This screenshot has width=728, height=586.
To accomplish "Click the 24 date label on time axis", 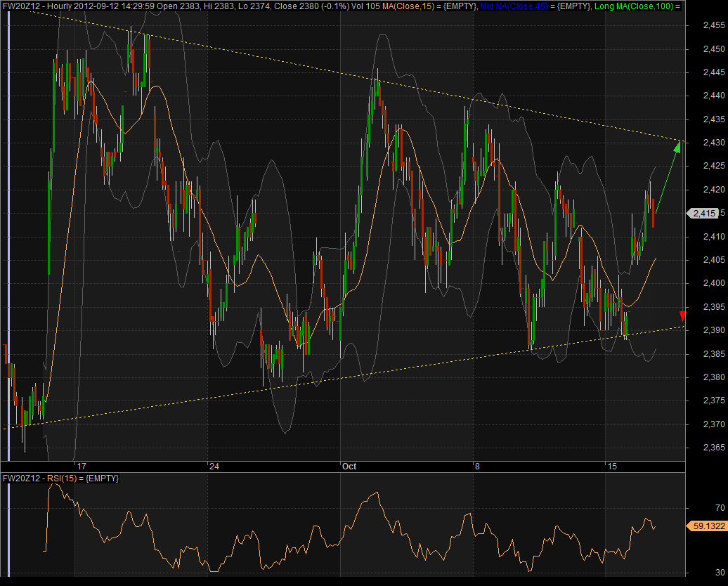I will pyautogui.click(x=214, y=466).
